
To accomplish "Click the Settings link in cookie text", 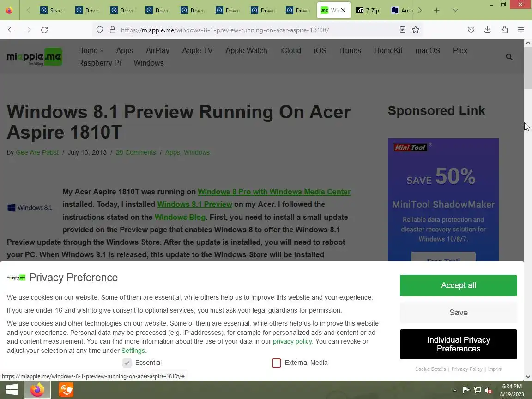I will (x=133, y=351).
